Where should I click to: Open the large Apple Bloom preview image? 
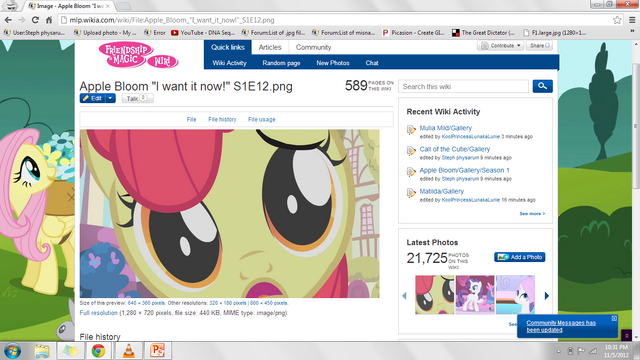click(x=229, y=213)
